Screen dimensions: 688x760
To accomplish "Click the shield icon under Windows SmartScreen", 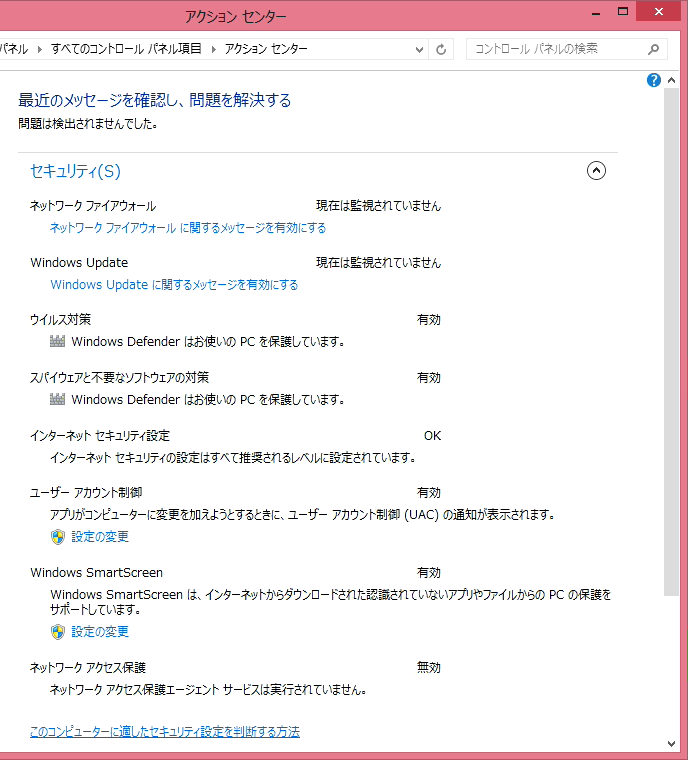I will click(58, 632).
